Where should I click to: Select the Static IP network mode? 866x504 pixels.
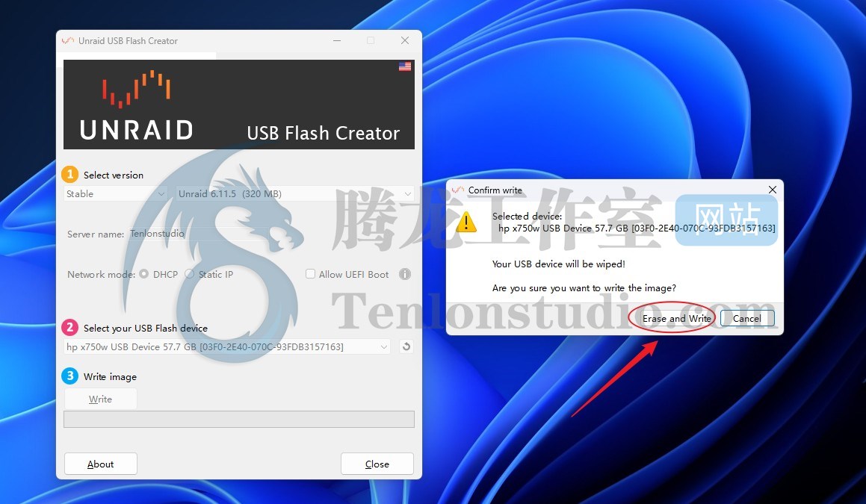190,274
